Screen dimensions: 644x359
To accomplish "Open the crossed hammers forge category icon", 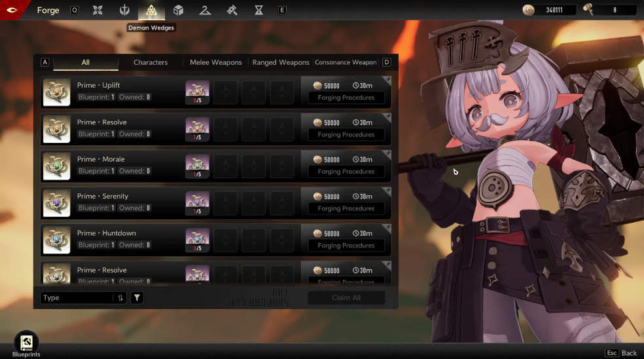I will coord(232,10).
